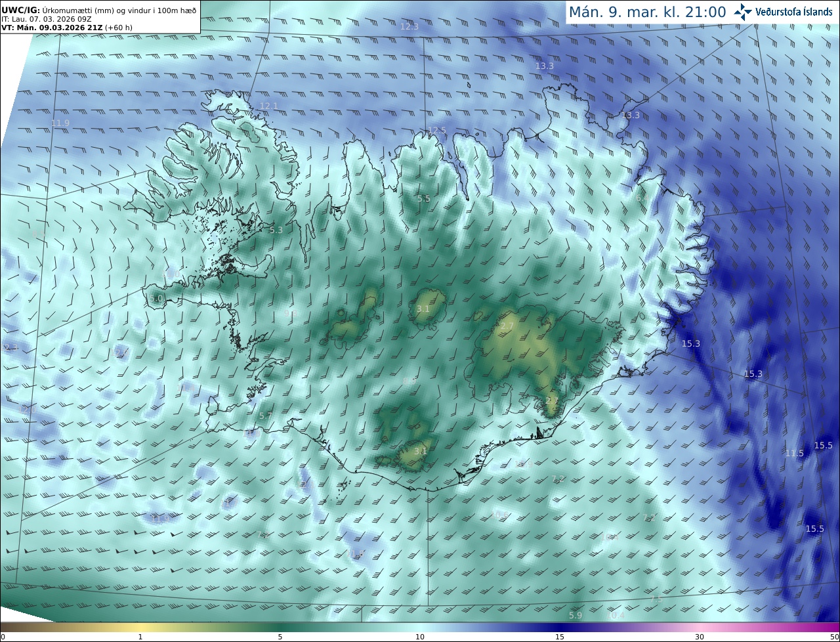Click the '15' tick label on the color scale

coord(560,637)
